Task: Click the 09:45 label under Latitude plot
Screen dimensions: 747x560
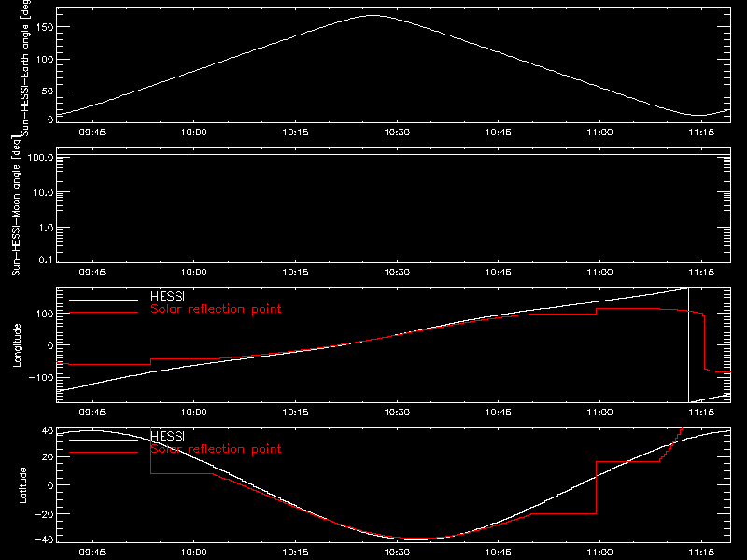Action: 92,553
